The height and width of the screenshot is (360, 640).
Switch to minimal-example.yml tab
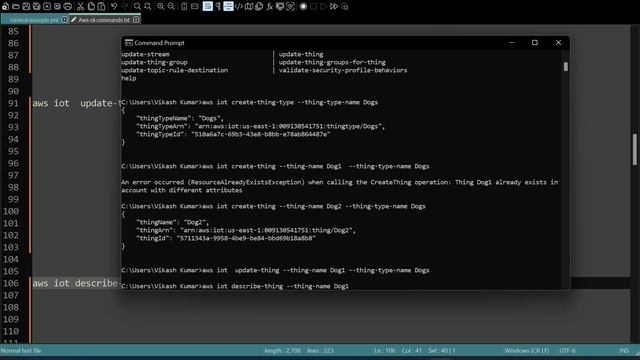point(33,20)
